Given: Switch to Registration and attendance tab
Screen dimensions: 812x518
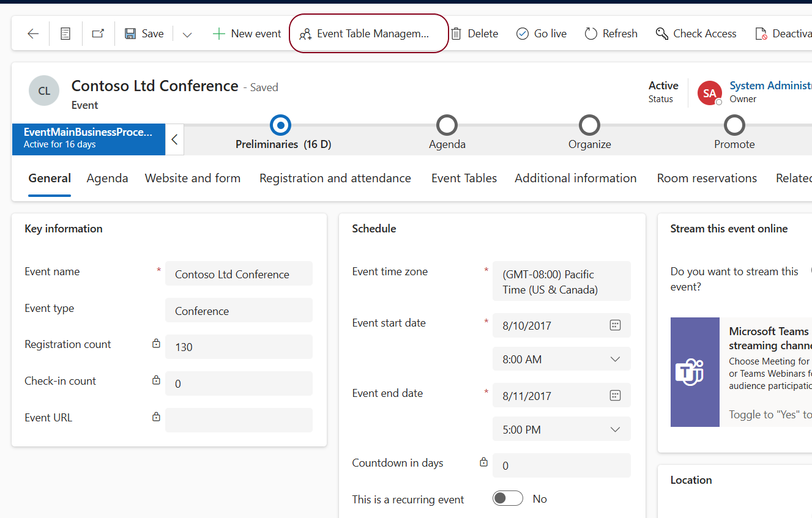Looking at the screenshot, I should click(x=335, y=178).
